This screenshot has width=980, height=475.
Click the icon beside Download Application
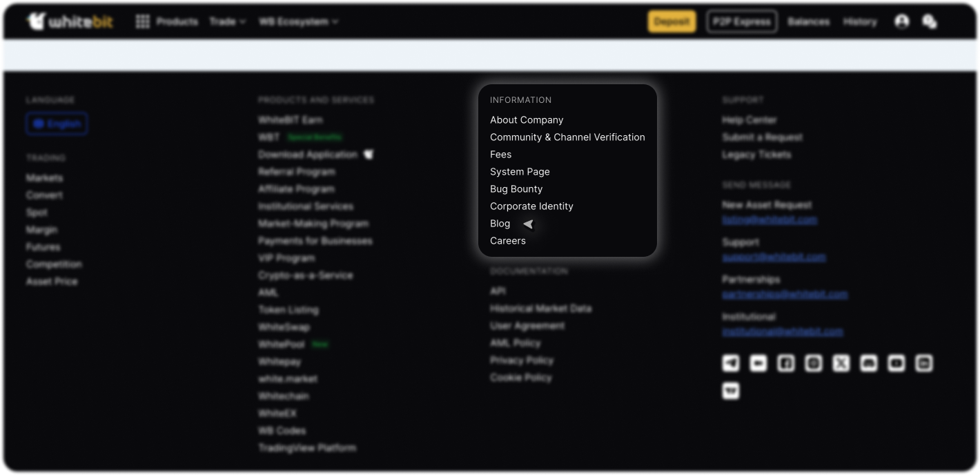[x=369, y=155]
